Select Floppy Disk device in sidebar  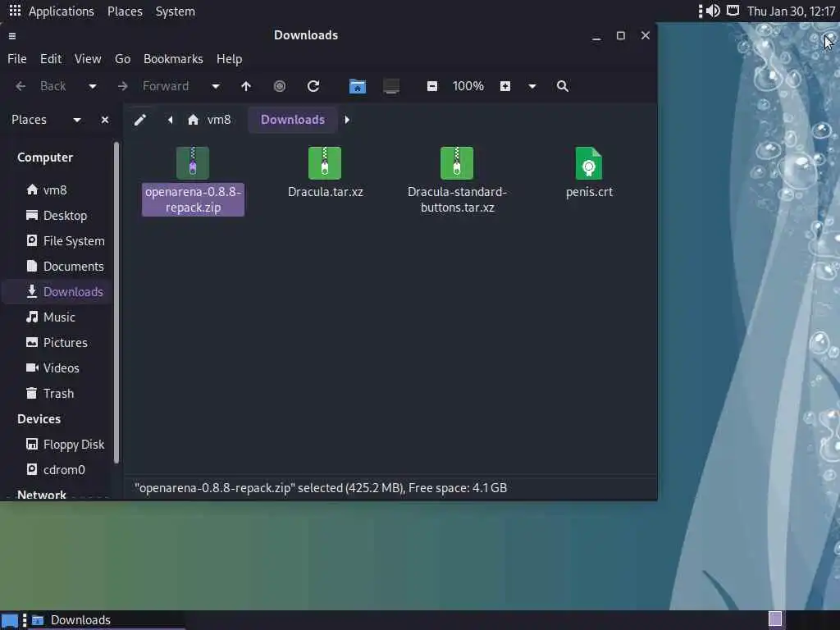tap(57, 445)
